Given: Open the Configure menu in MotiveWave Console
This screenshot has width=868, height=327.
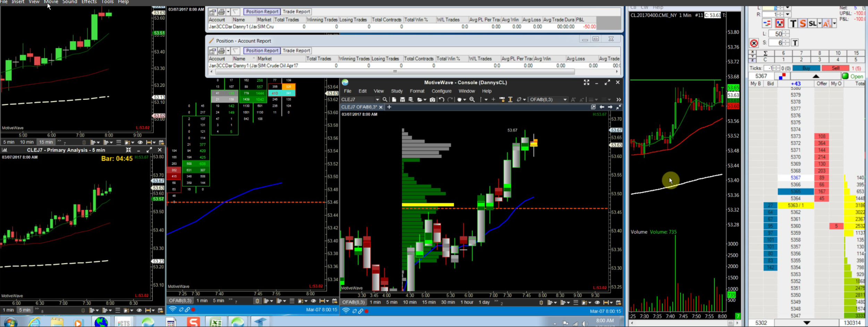Looking at the screenshot, I should coord(441,91).
